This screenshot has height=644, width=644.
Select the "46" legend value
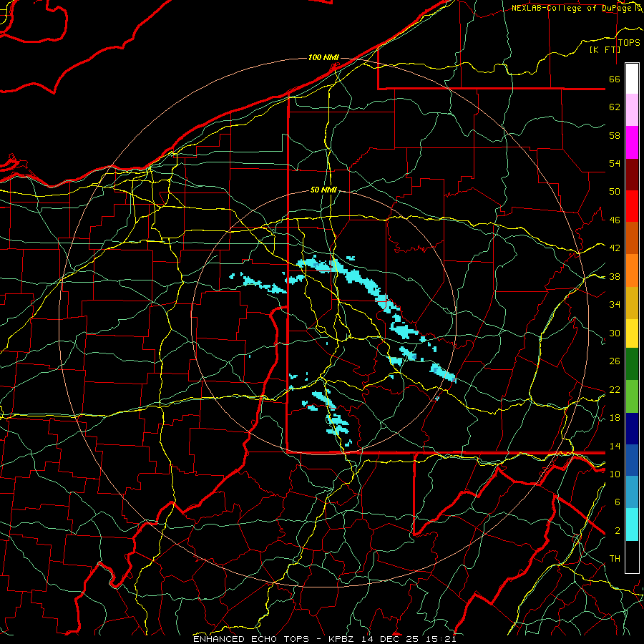(x=615, y=220)
